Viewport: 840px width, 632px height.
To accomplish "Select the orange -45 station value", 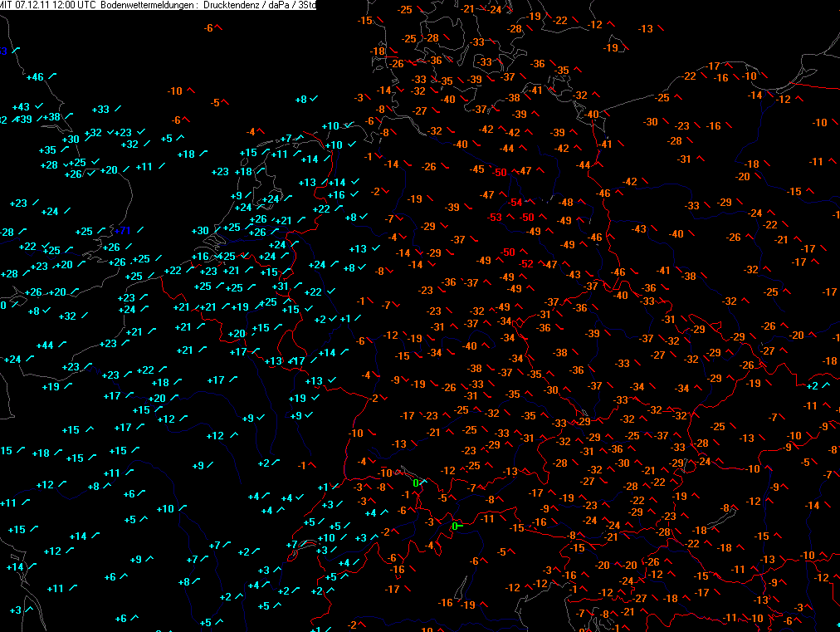I will coord(476,169).
